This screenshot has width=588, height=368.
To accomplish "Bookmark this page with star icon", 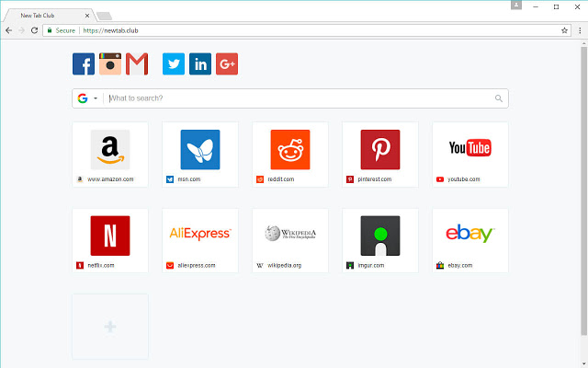I will pos(564,30).
